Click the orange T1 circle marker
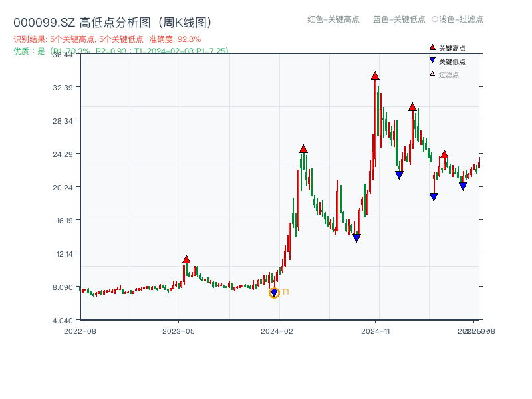 tap(274, 293)
